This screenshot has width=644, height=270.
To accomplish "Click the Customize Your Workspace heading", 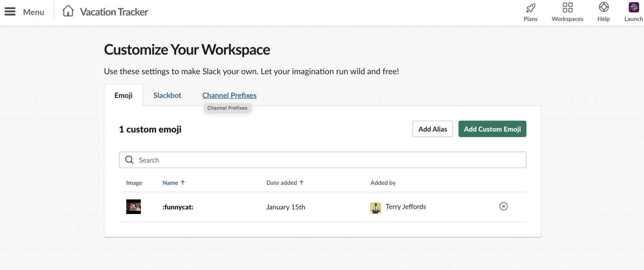I will [x=187, y=49].
